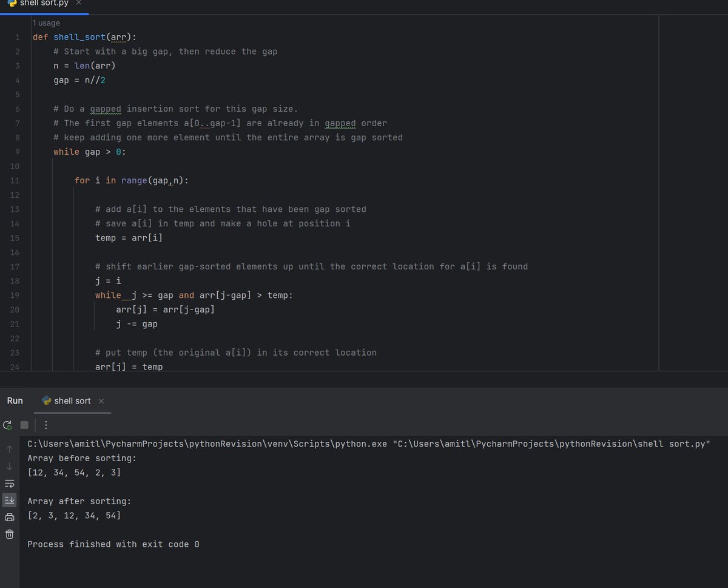This screenshot has height=588, width=728.
Task: Click line number 1 in the gutter
Action: tap(18, 37)
